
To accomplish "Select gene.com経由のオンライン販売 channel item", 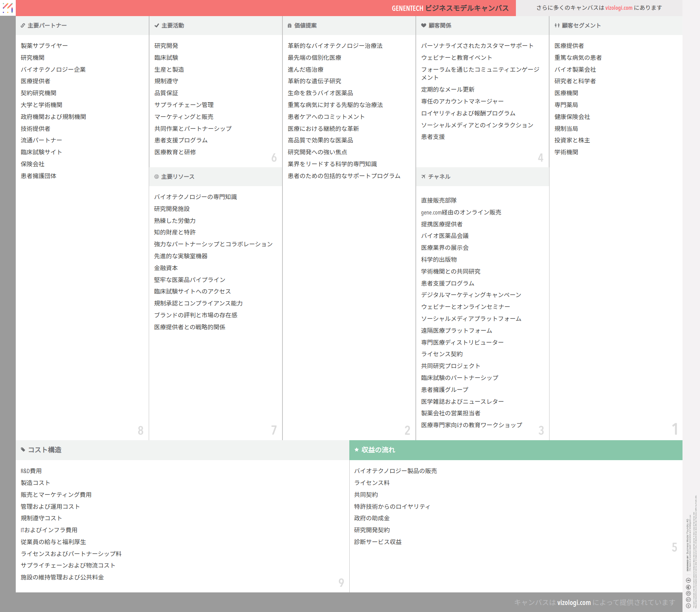I will click(x=461, y=212).
